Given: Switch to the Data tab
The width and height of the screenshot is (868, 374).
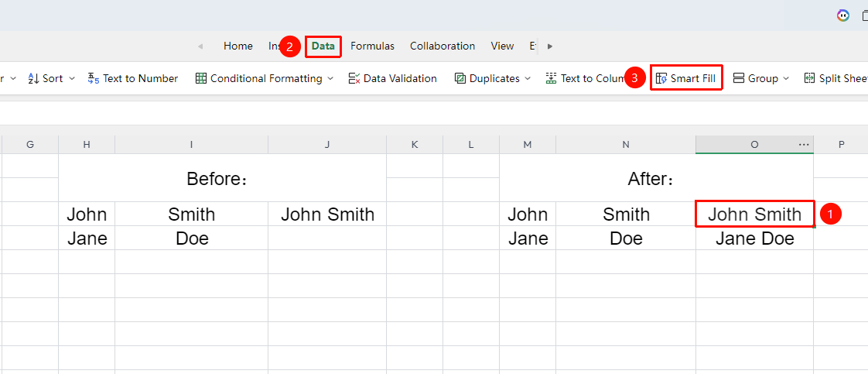Looking at the screenshot, I should click(323, 46).
